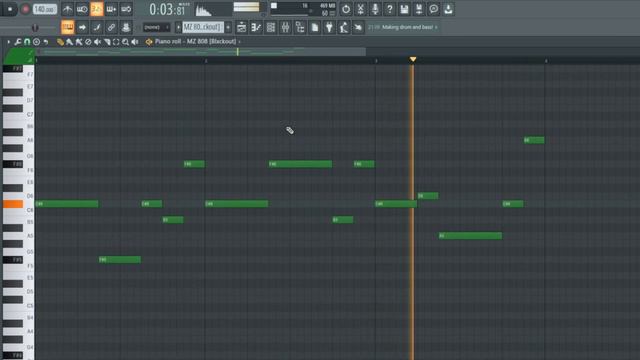Open the pattern selector MZ 80..ckout]
Image resolution: width=640 pixels, height=360 pixels.
(x=203, y=27)
